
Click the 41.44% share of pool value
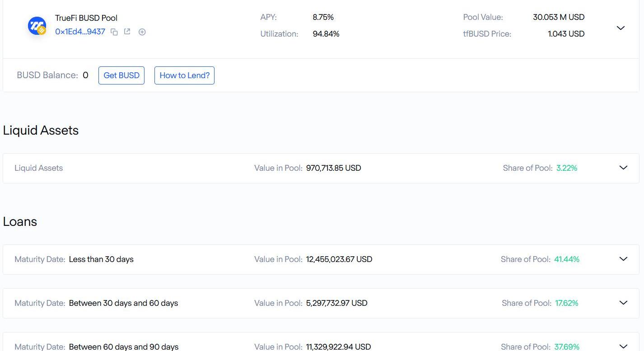click(566, 259)
